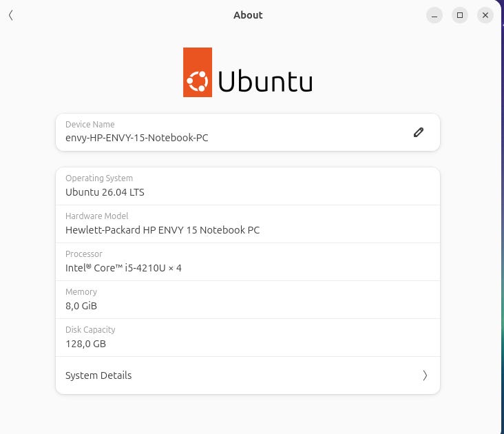This screenshot has height=434, width=504.
Task: Click 'Hewlett-Packard HP ENVY 15 Notebook PC'
Action: tap(162, 230)
